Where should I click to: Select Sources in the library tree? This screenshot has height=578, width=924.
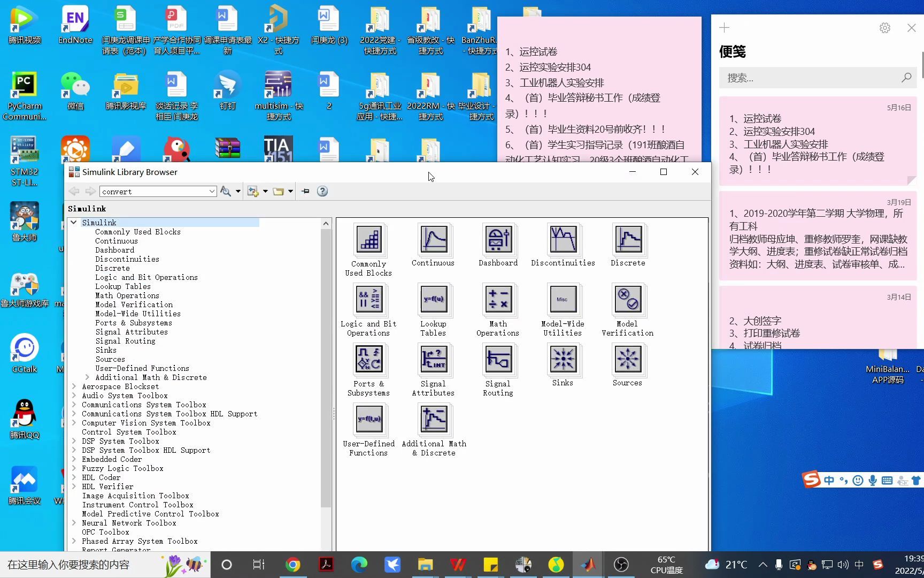[110, 359]
